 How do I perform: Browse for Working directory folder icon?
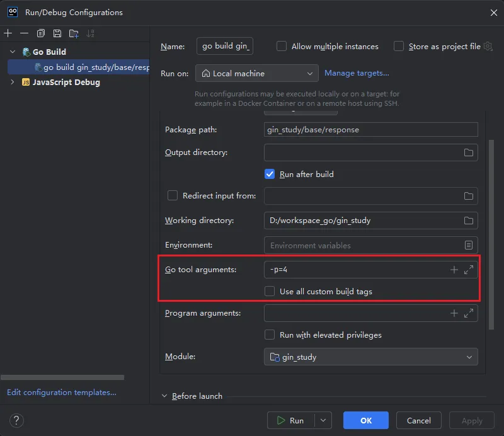click(x=469, y=221)
